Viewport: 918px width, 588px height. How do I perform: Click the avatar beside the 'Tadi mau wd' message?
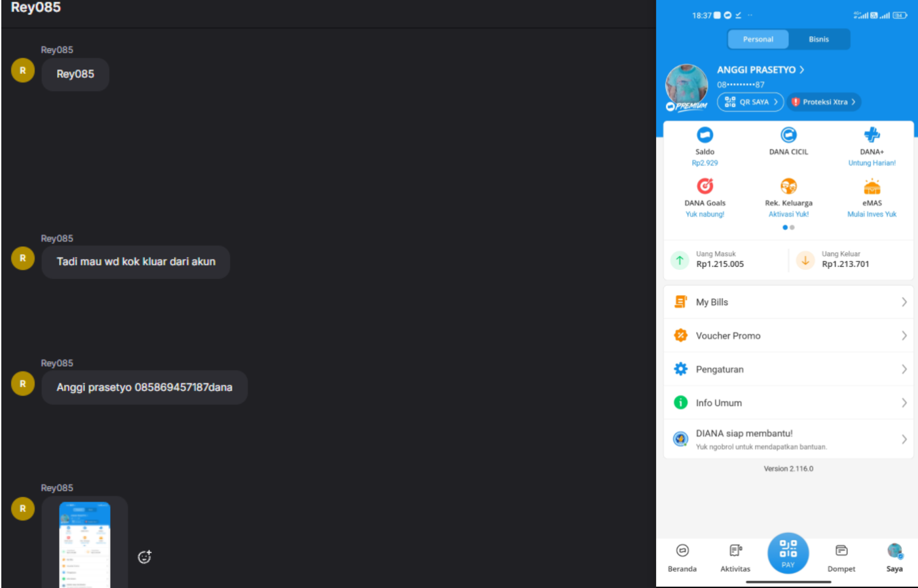pyautogui.click(x=23, y=259)
